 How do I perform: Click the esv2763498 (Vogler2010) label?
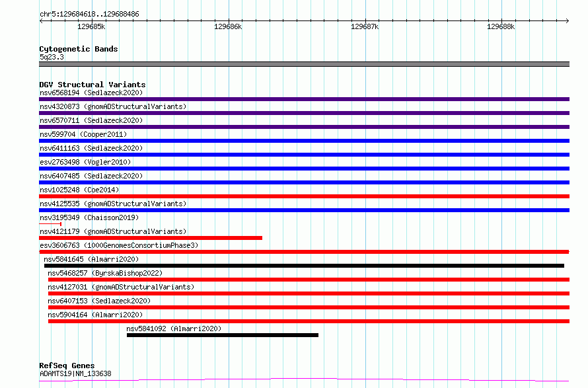85,162
